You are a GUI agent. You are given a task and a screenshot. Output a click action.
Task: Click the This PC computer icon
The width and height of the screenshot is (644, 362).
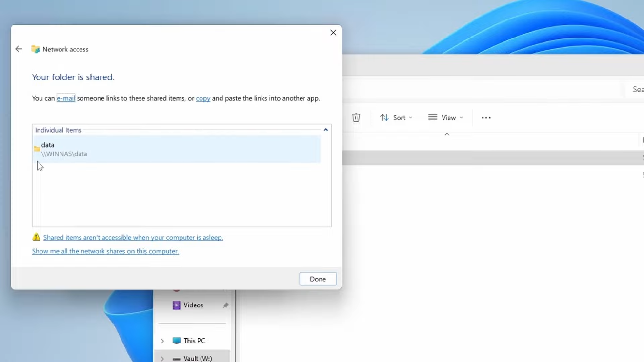[x=176, y=340]
